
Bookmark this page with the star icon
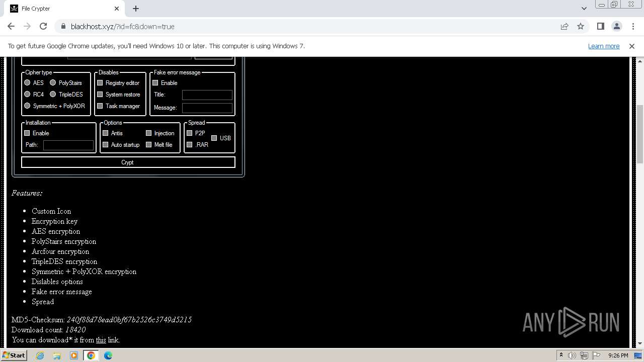[x=581, y=26]
